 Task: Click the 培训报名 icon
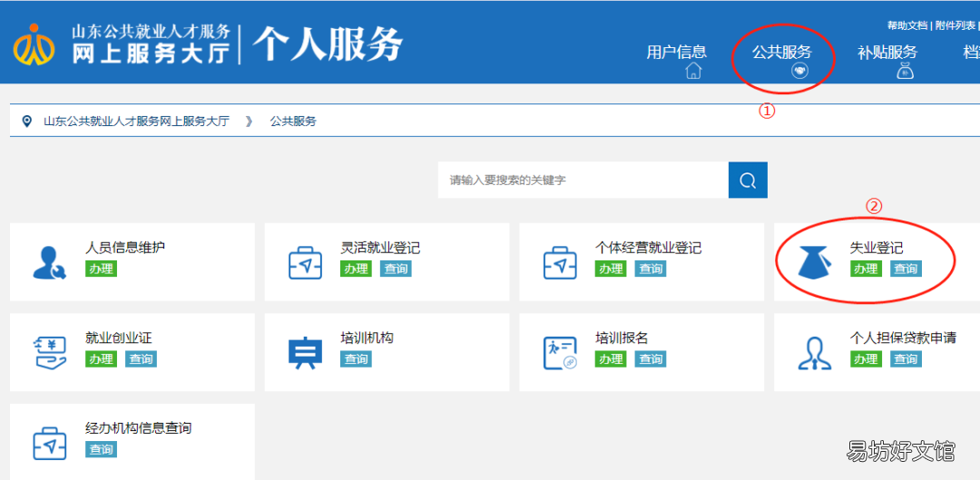click(560, 352)
